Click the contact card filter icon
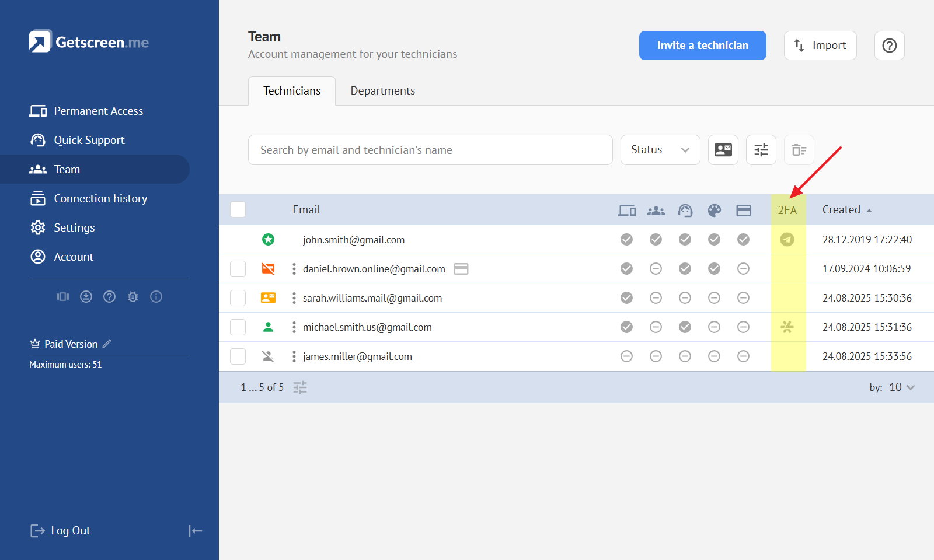934x560 pixels. coord(723,150)
